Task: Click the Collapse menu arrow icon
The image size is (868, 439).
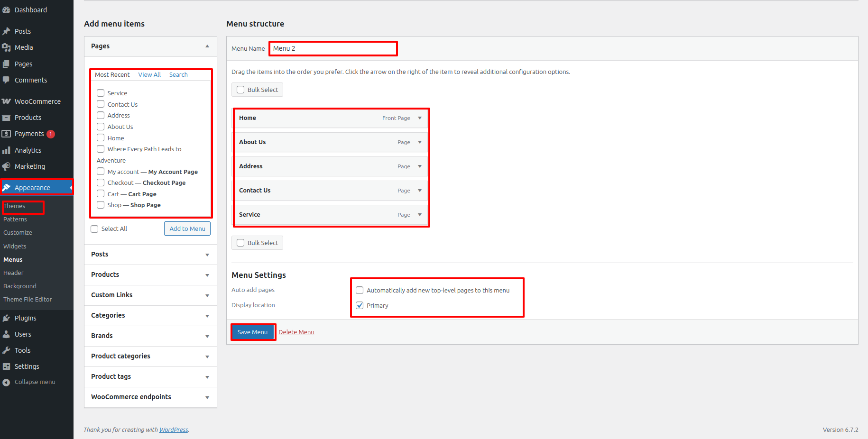Action: 6,382
